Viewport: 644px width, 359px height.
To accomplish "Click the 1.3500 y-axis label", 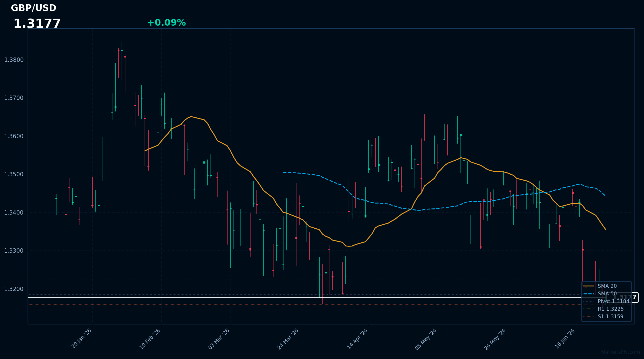I will tap(14, 174).
